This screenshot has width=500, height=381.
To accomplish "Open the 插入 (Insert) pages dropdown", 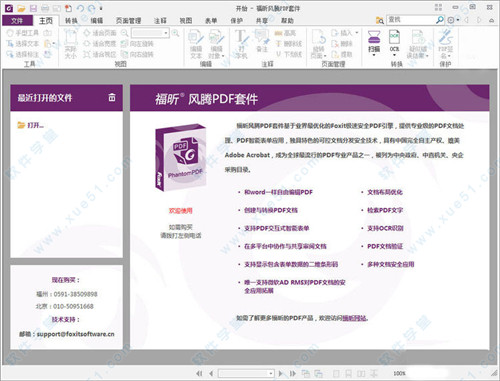I will 345,33.
